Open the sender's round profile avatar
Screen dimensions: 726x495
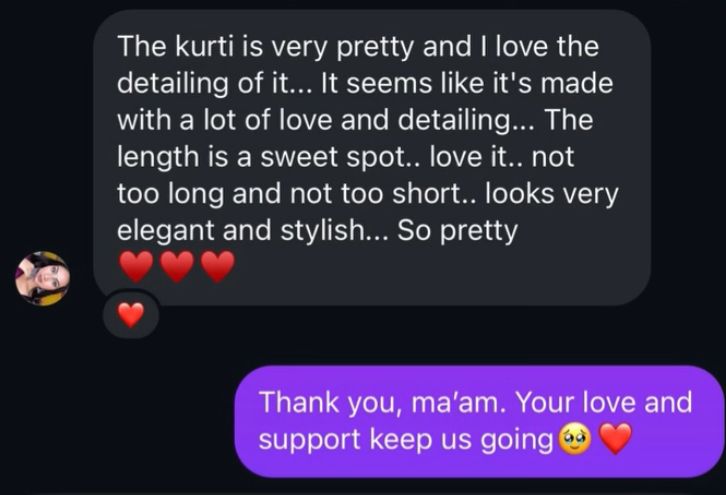click(x=43, y=279)
